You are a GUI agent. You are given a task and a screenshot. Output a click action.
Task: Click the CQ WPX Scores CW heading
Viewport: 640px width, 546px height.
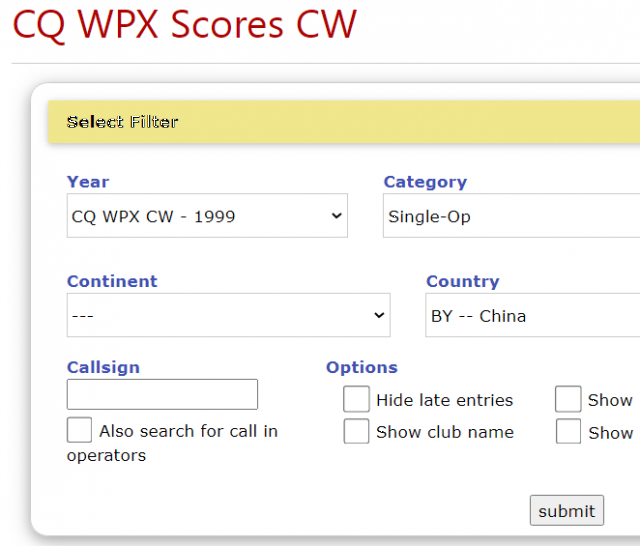point(185,24)
